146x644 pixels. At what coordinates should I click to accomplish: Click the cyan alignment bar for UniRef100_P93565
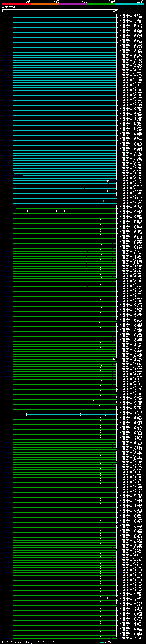(65, 65)
